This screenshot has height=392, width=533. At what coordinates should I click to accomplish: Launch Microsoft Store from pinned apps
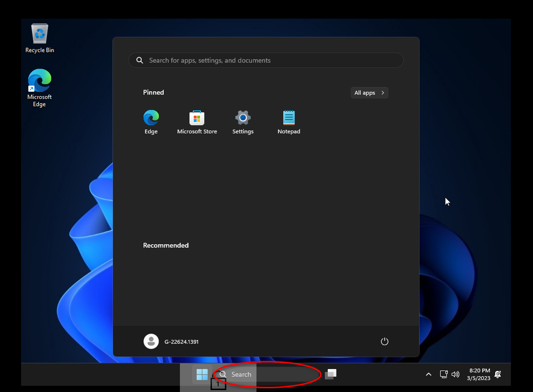click(197, 122)
